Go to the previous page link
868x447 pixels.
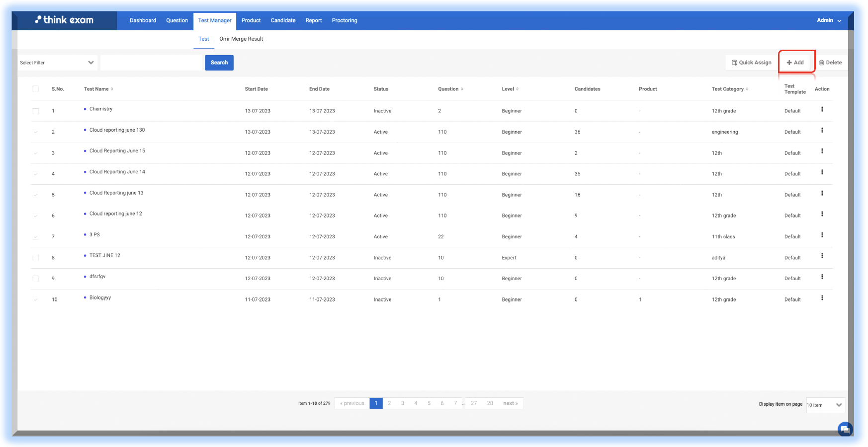(352, 403)
